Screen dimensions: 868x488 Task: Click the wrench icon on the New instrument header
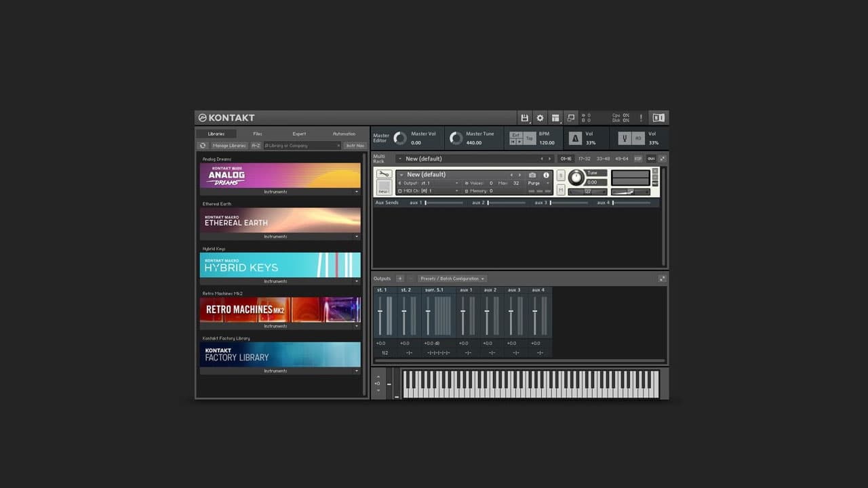click(384, 174)
